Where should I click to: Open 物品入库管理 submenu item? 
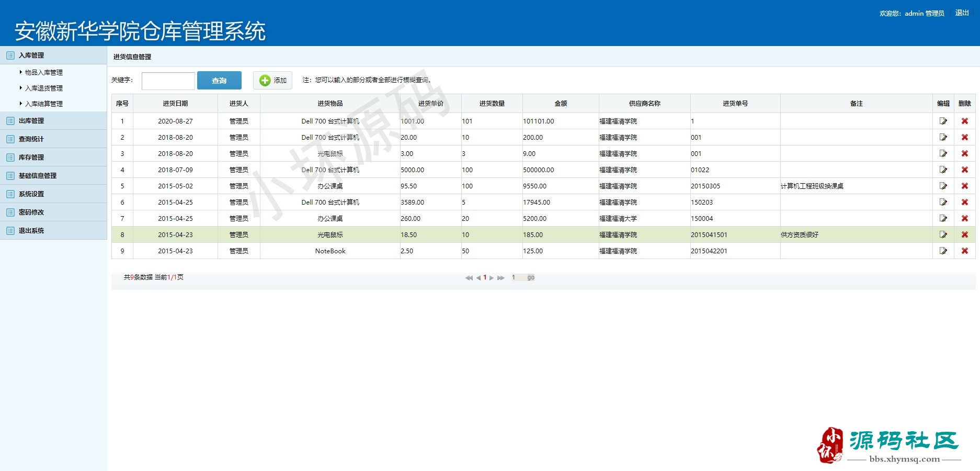tap(44, 73)
